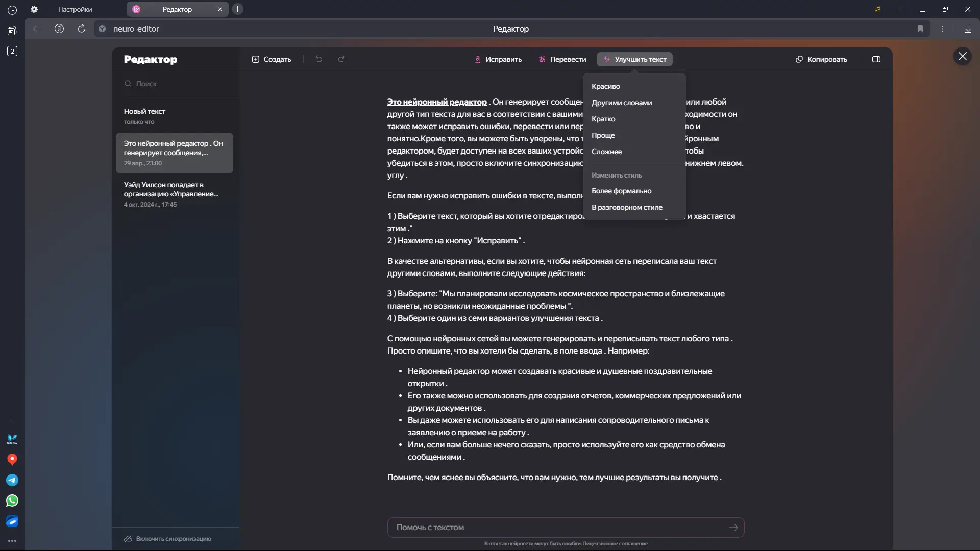Expand the Улучшить текст dropdown

tap(634, 59)
